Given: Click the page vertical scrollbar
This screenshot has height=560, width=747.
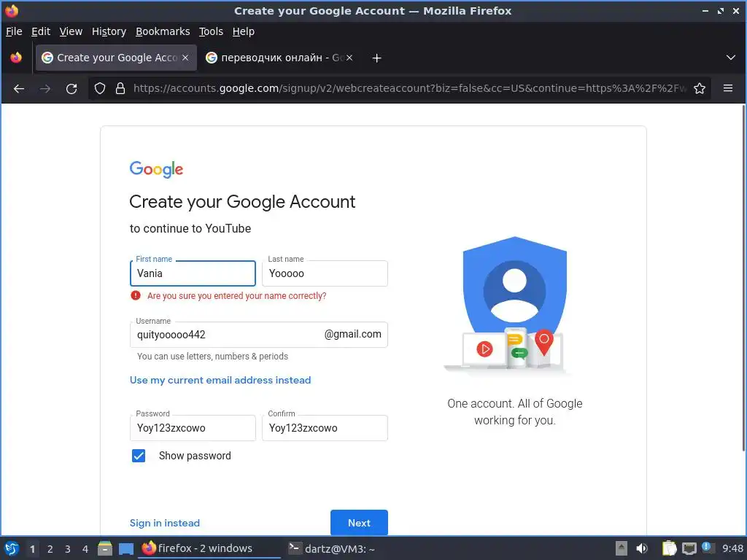Looking at the screenshot, I should tap(743, 278).
